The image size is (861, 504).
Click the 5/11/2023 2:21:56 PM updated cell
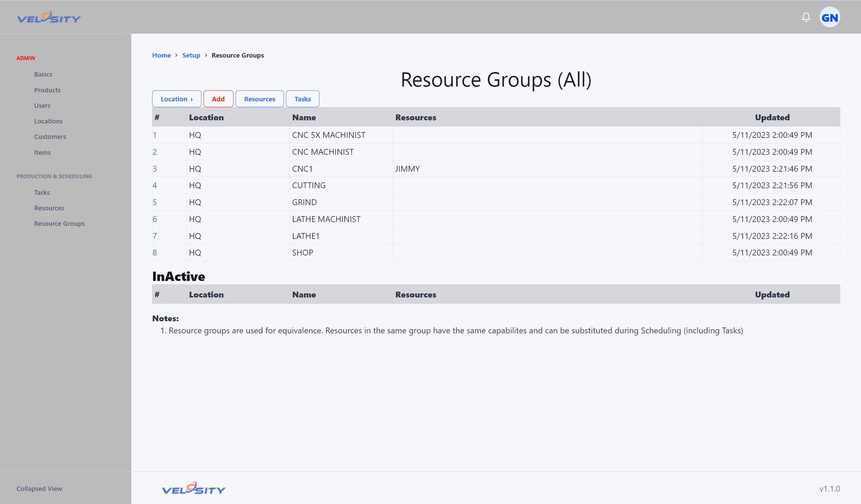[771, 185]
